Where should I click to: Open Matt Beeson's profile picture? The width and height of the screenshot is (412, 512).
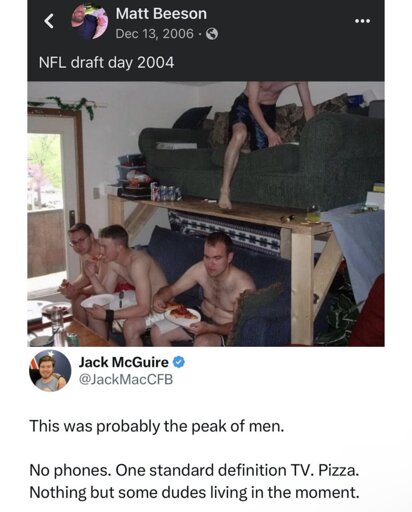click(89, 22)
